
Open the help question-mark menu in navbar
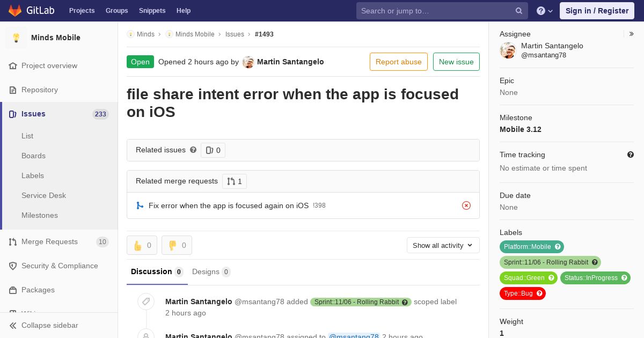(x=545, y=11)
